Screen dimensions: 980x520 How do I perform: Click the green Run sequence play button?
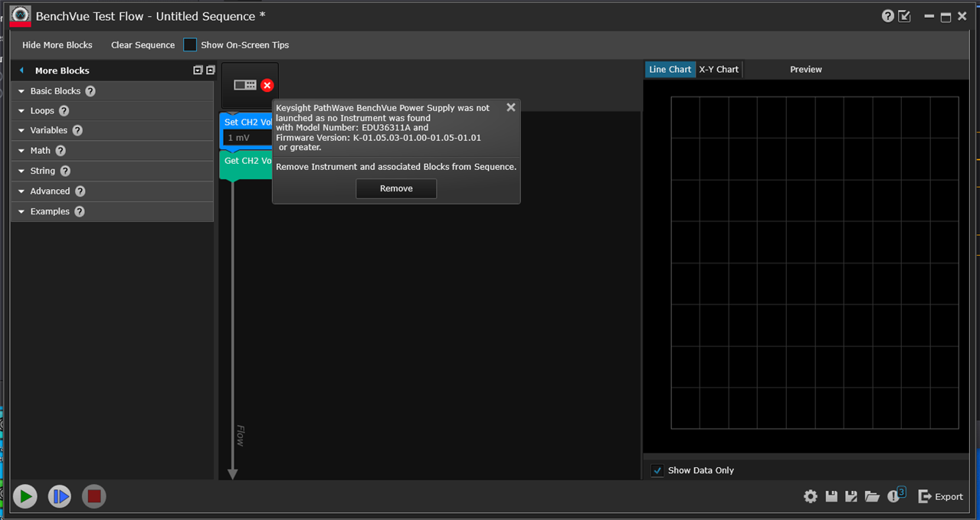(x=25, y=496)
